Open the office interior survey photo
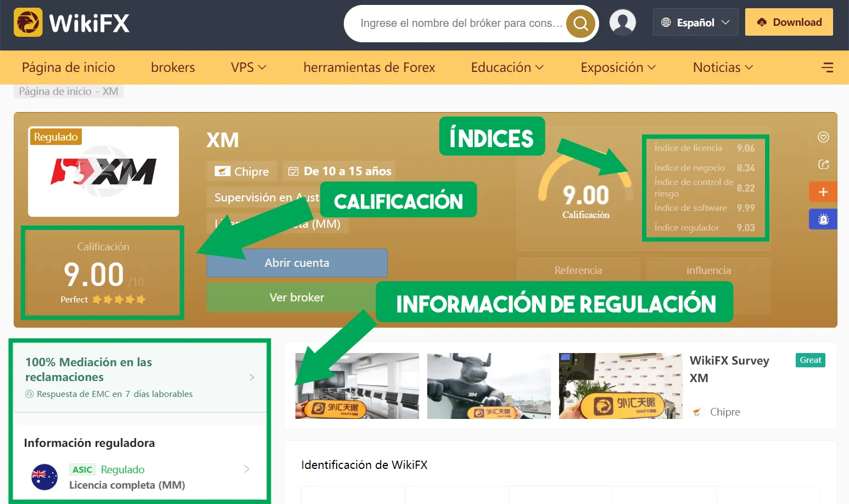This screenshot has width=849, height=504. (357, 386)
